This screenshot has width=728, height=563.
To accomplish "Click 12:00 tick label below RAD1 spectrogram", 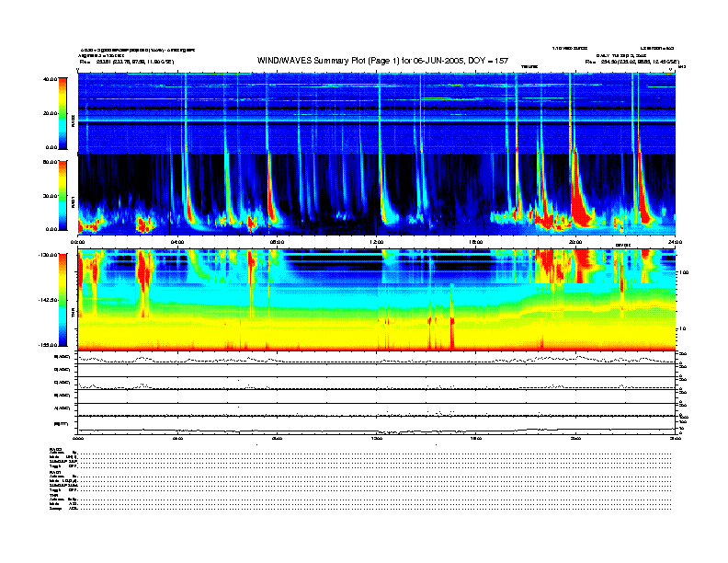I will tap(377, 242).
